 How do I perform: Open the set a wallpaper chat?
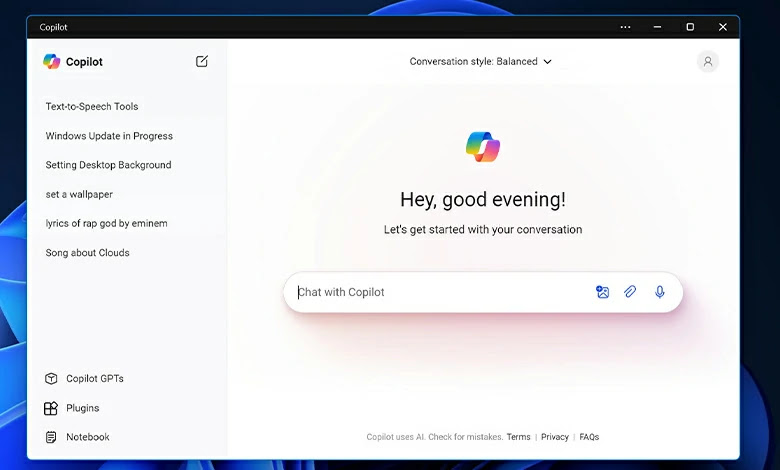[79, 194]
